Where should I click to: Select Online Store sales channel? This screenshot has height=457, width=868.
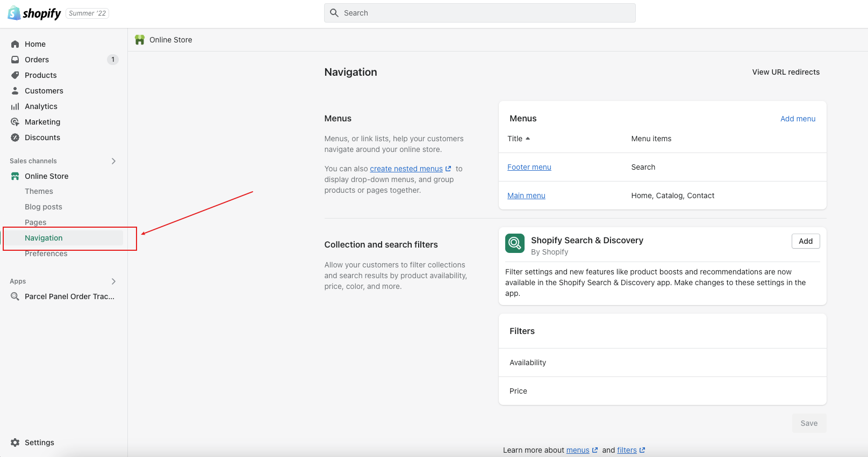pyautogui.click(x=46, y=176)
